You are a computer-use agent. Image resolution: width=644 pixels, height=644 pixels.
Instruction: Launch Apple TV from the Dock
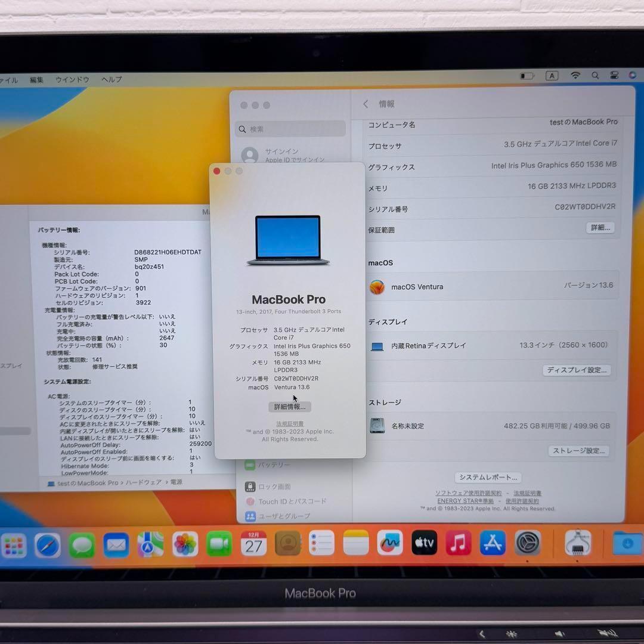click(x=425, y=542)
